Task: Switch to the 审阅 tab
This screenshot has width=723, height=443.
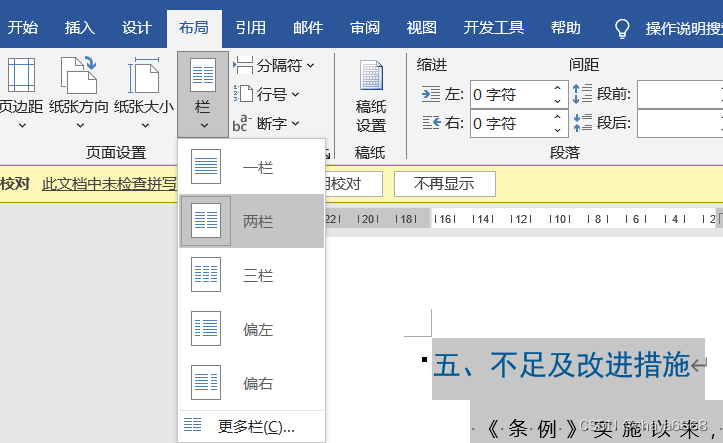Action: pos(365,28)
